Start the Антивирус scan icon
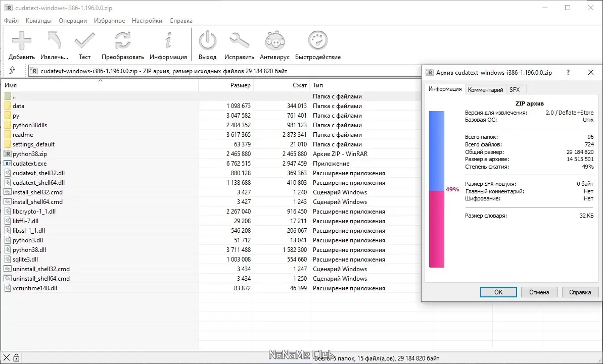The height and width of the screenshot is (364, 603). coord(274,40)
